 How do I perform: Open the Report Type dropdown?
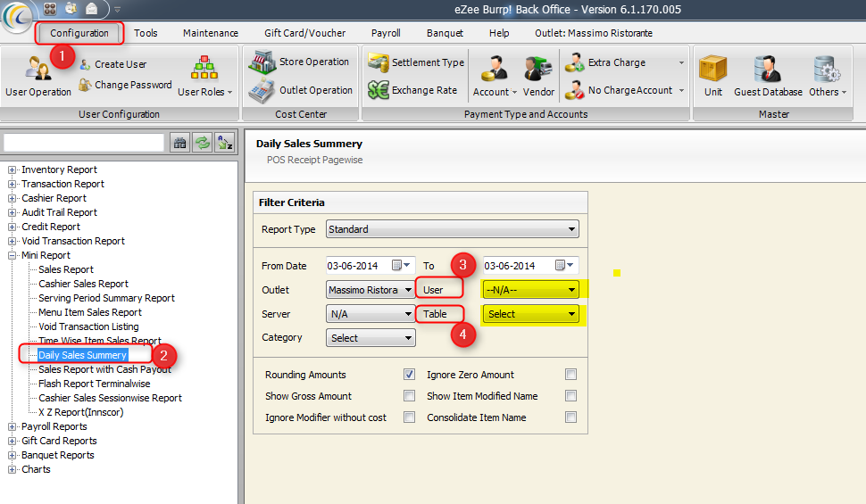[453, 229]
